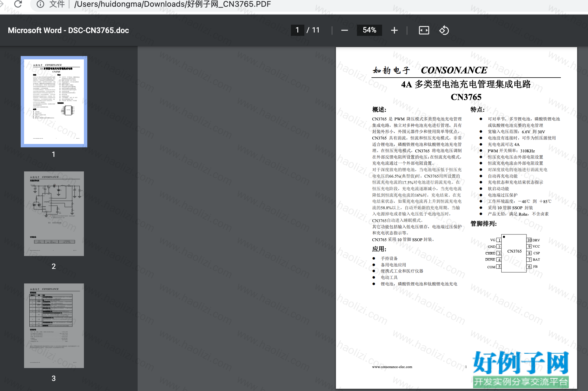This screenshot has width=588, height=391.
Task: Click the current page number field
Action: point(297,30)
